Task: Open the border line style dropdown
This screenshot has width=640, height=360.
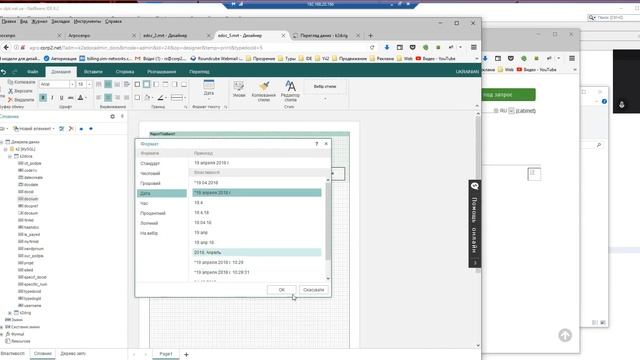Action: (178, 98)
